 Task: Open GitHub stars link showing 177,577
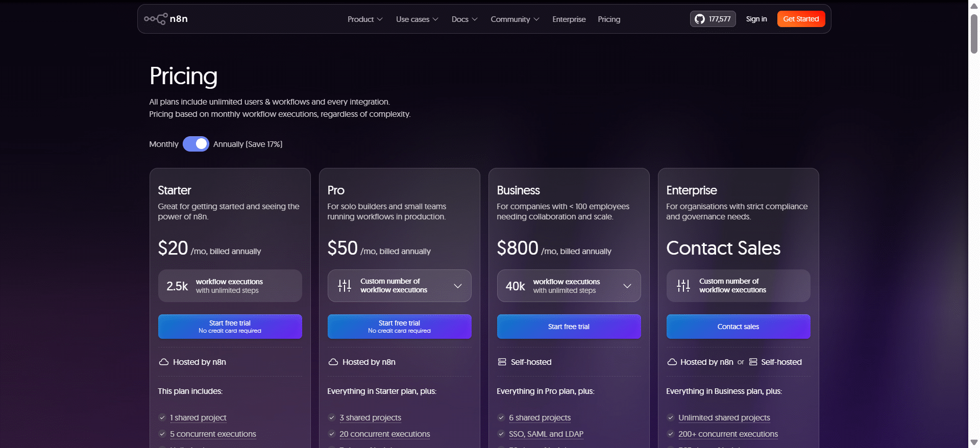[713, 19]
